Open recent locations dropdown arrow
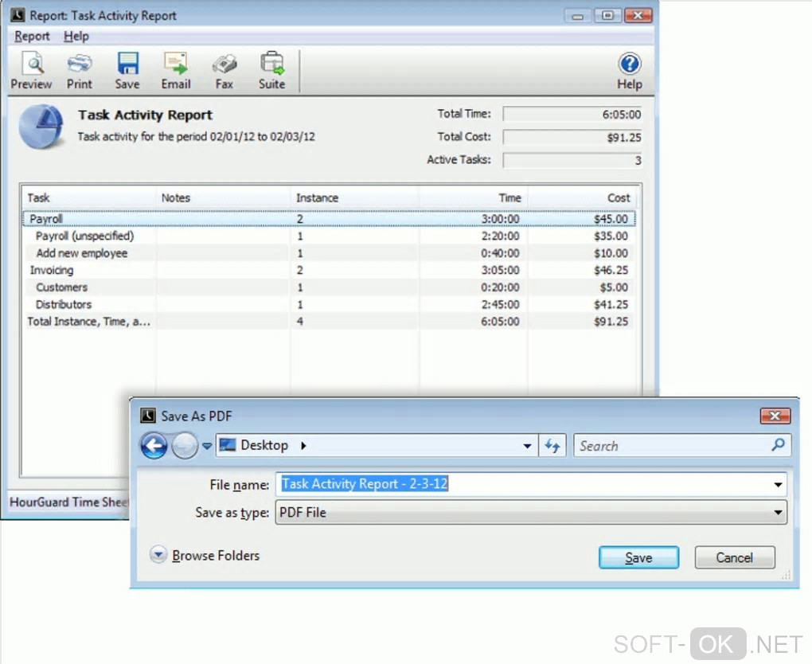 tap(207, 446)
